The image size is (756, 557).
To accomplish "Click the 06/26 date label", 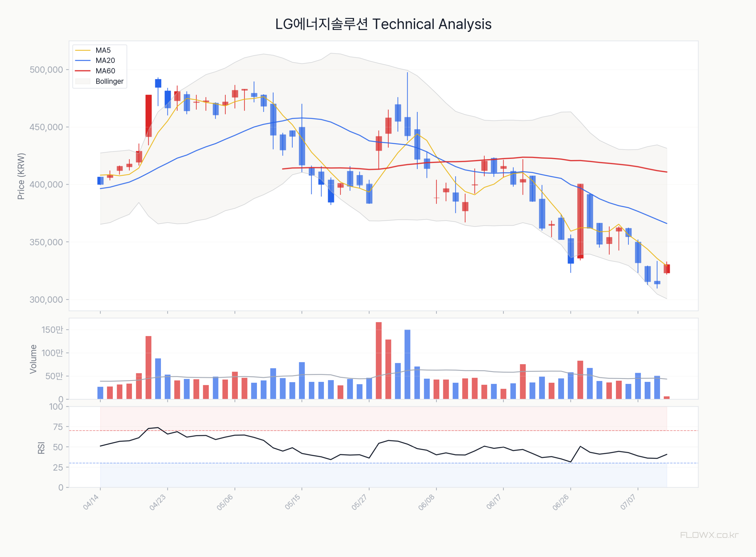I will coord(561,502).
